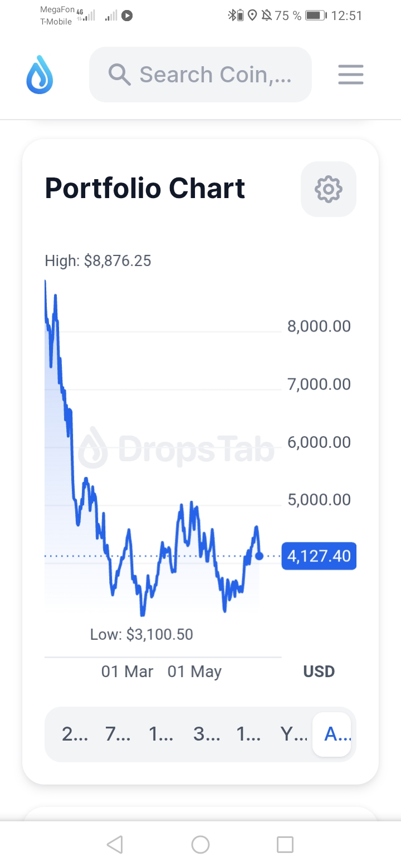Open Android recent apps square button
The height and width of the screenshot is (868, 401).
(x=285, y=845)
